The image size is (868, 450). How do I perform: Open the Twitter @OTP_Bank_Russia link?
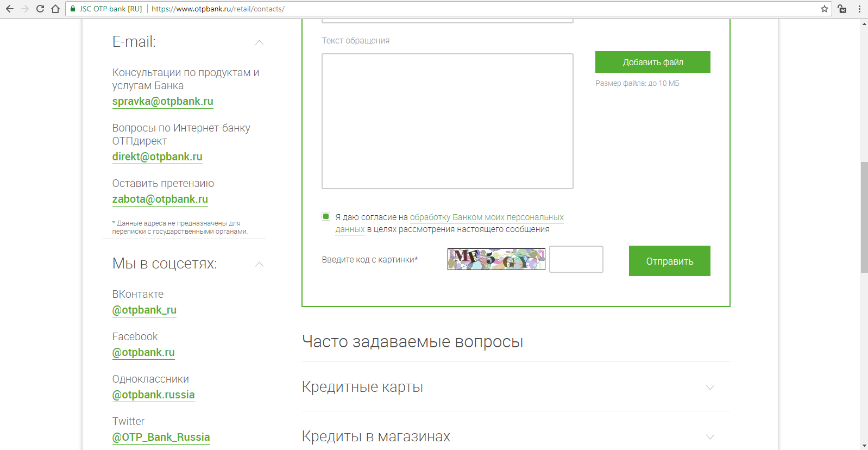coord(161,437)
